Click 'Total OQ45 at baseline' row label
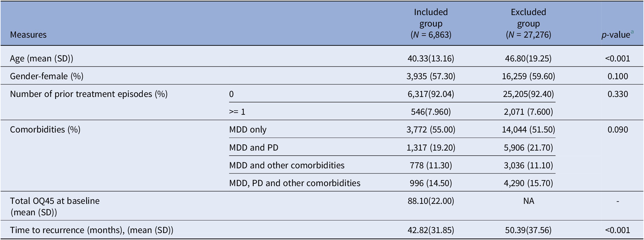Viewport: 644px width, 240px height. pyautogui.click(x=55, y=201)
